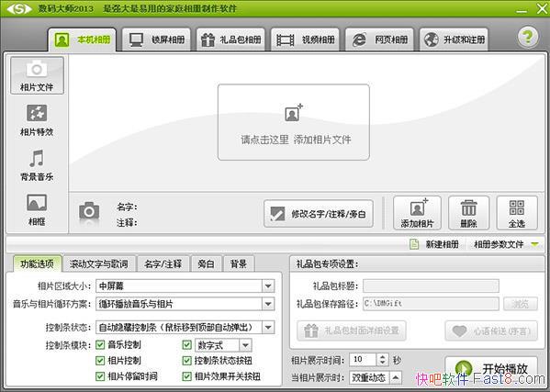
Task: Open help via the question mark icon
Action: (x=528, y=37)
